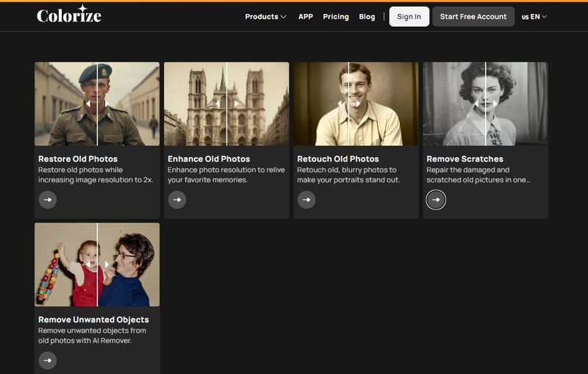The width and height of the screenshot is (588, 374).
Task: Open the Blog menu item
Action: [x=367, y=16]
